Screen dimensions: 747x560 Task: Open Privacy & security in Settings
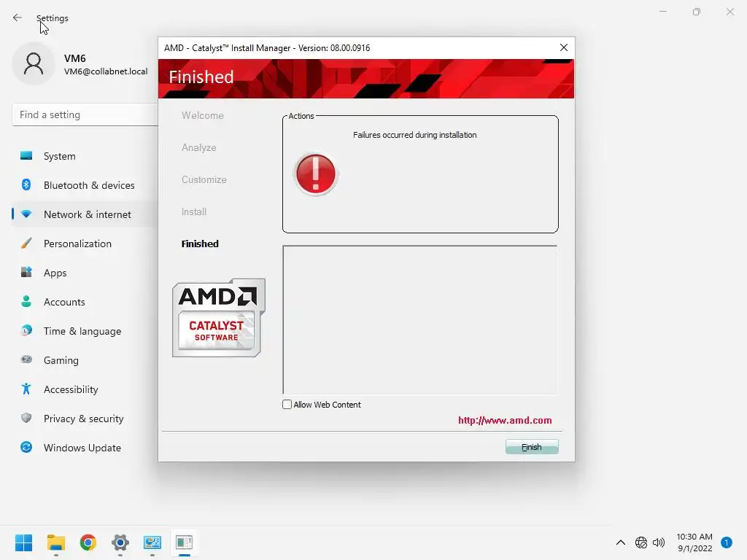point(85,419)
